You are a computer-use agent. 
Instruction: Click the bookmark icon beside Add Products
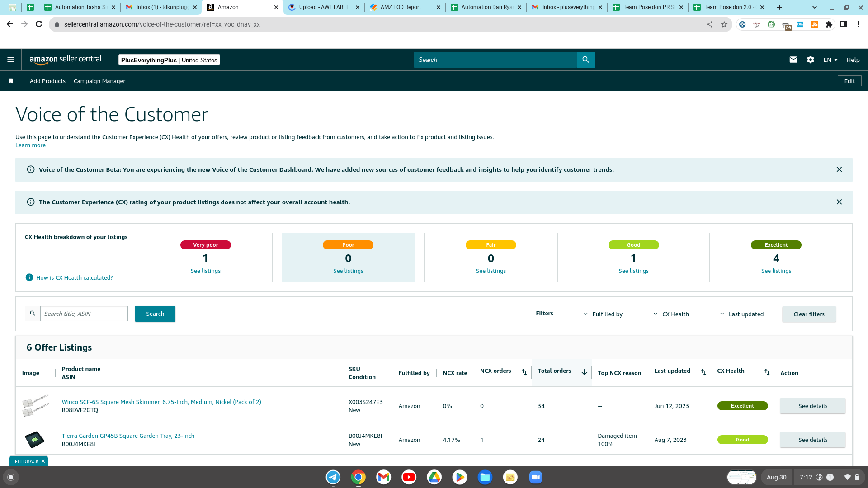pos(11,81)
